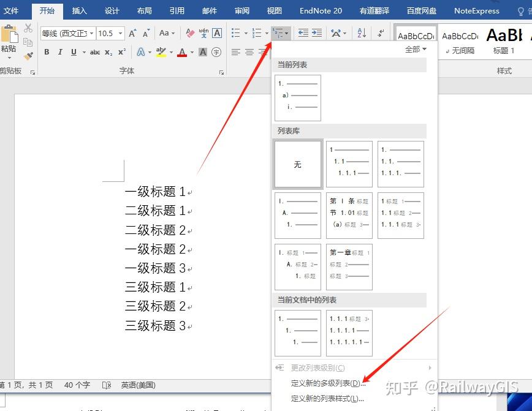Screen dimensions: 532x411
Task: Toggle Italic formatting
Action: pos(60,51)
